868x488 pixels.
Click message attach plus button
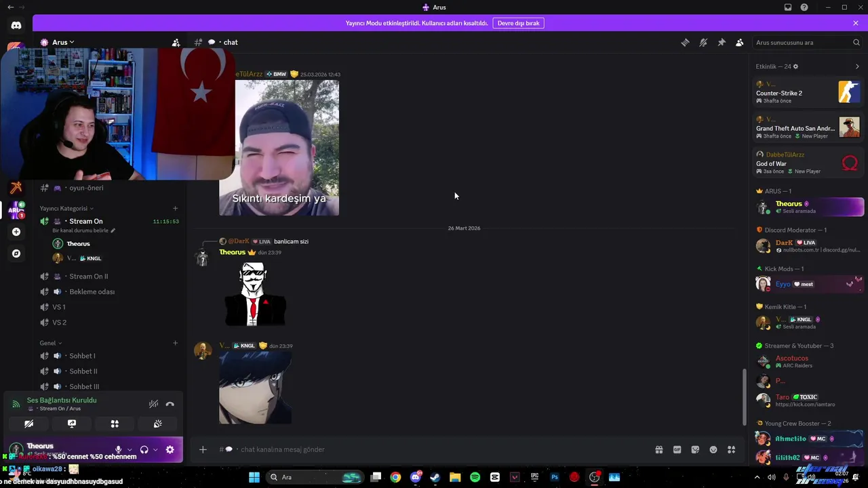[202, 449]
